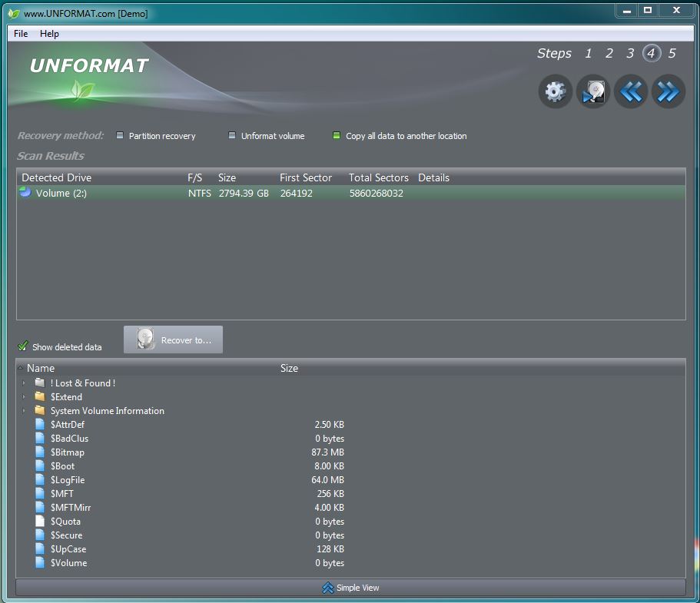Screen dimensions: 700x603
Task: Click the disk scan icon button
Action: pos(593,91)
